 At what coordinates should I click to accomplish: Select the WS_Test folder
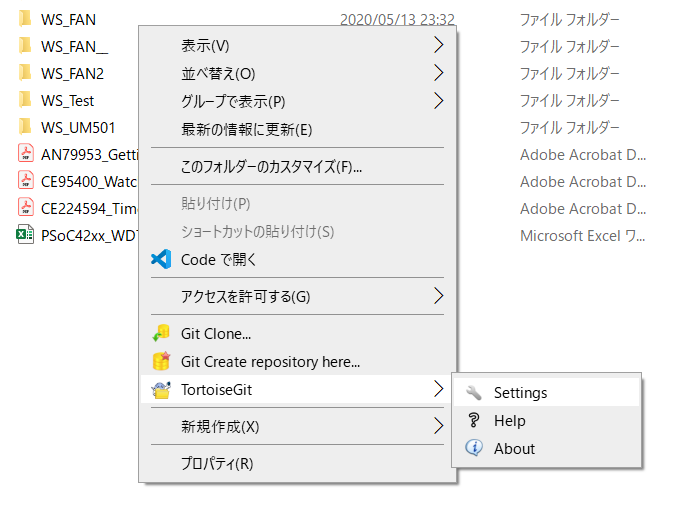[67, 100]
